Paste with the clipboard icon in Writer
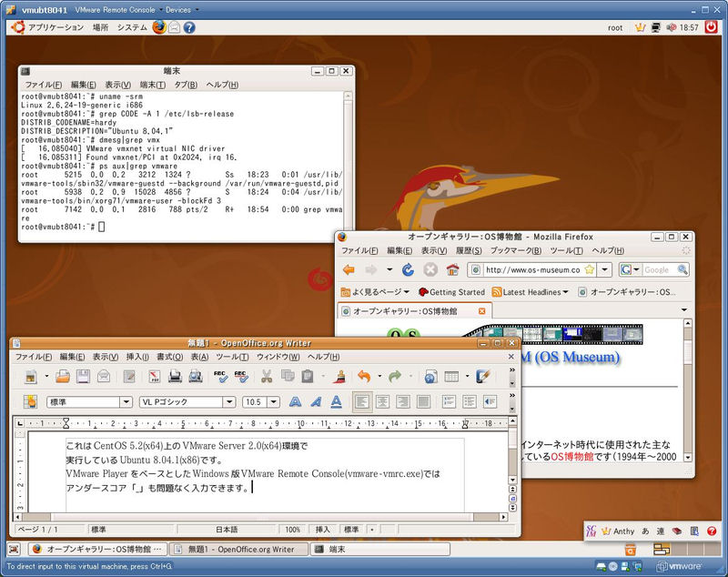The image size is (728, 577). point(308,377)
